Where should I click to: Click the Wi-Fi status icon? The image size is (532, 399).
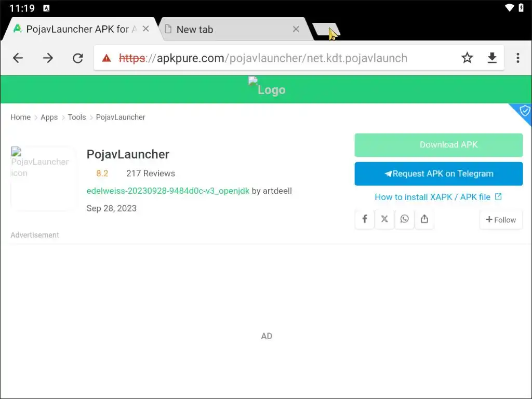[509, 7]
